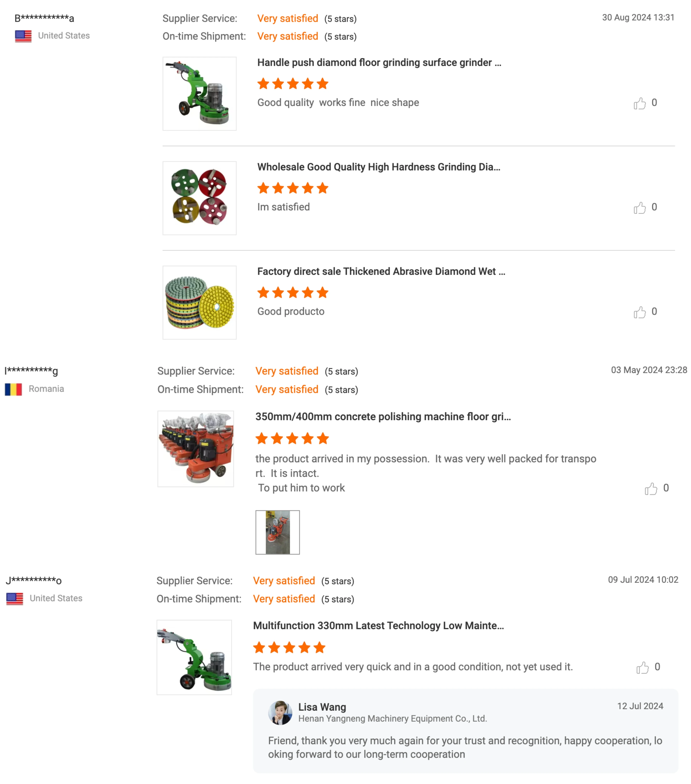Open the orange concrete polishing machine image
Image resolution: width=691 pixels, height=784 pixels.
(x=195, y=449)
